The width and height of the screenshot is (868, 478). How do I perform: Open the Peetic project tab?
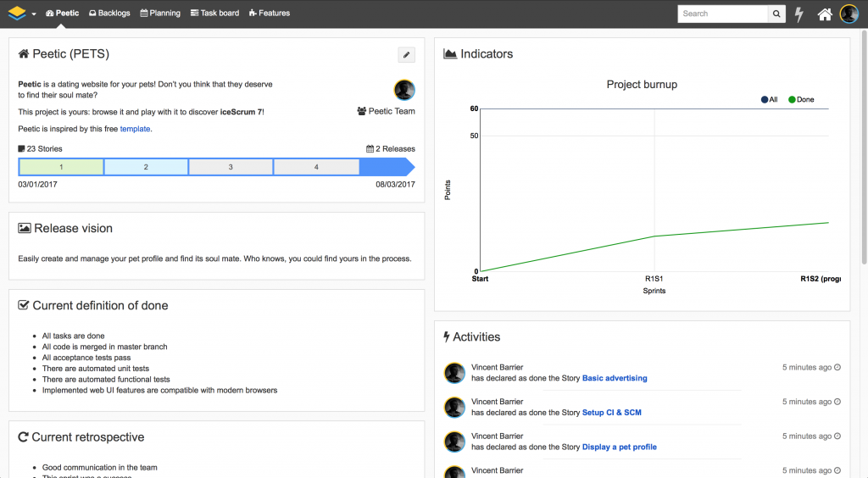pyautogui.click(x=62, y=14)
